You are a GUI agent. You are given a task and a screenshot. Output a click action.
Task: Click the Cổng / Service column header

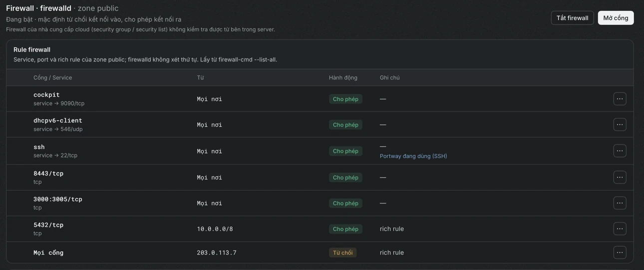pyautogui.click(x=52, y=77)
